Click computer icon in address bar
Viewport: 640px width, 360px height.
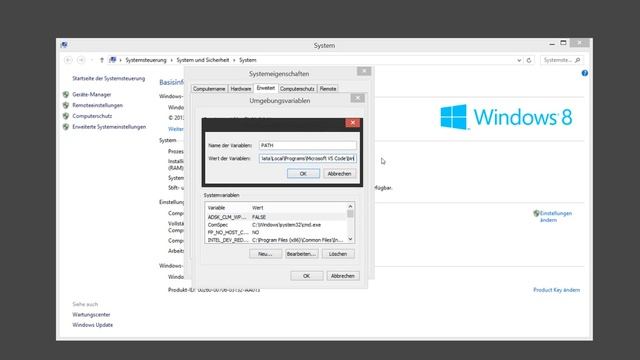[112, 60]
